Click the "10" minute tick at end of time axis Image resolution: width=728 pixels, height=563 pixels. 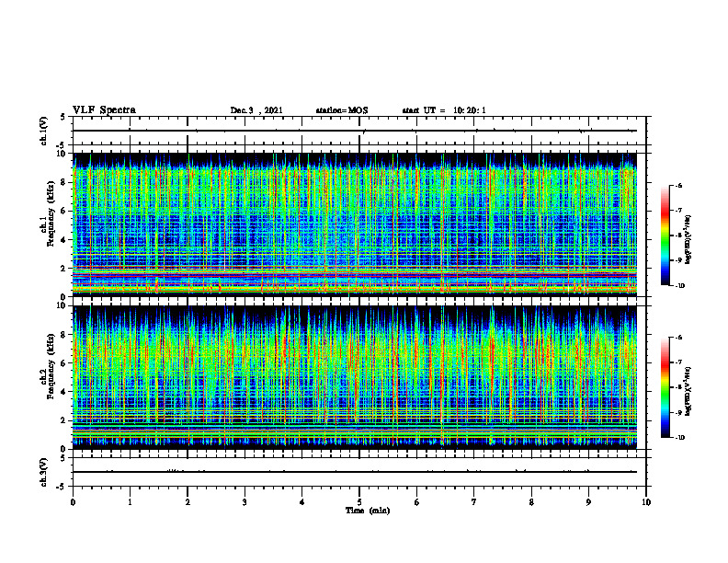tap(646, 502)
